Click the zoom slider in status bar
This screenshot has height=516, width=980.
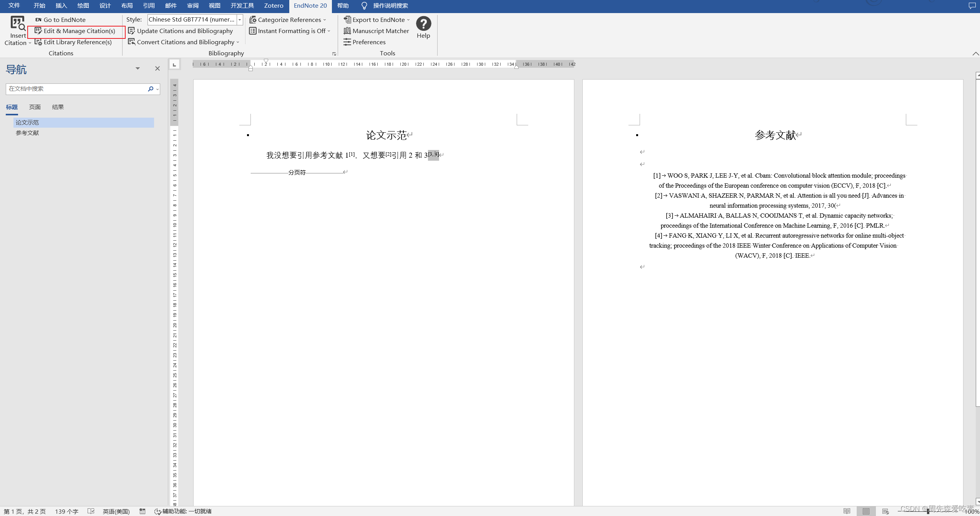click(928, 511)
